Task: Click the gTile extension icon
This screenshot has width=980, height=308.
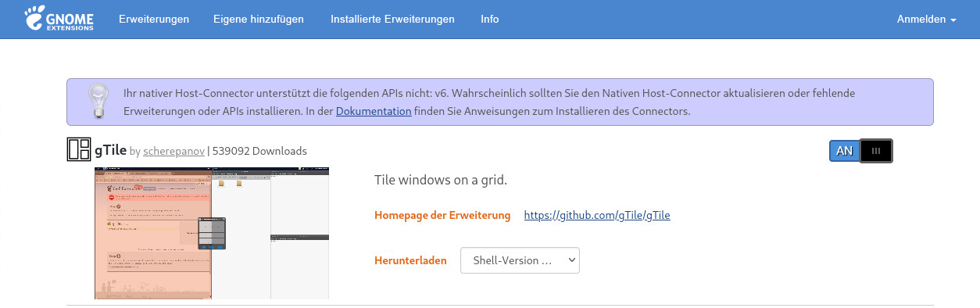Action: point(79,150)
